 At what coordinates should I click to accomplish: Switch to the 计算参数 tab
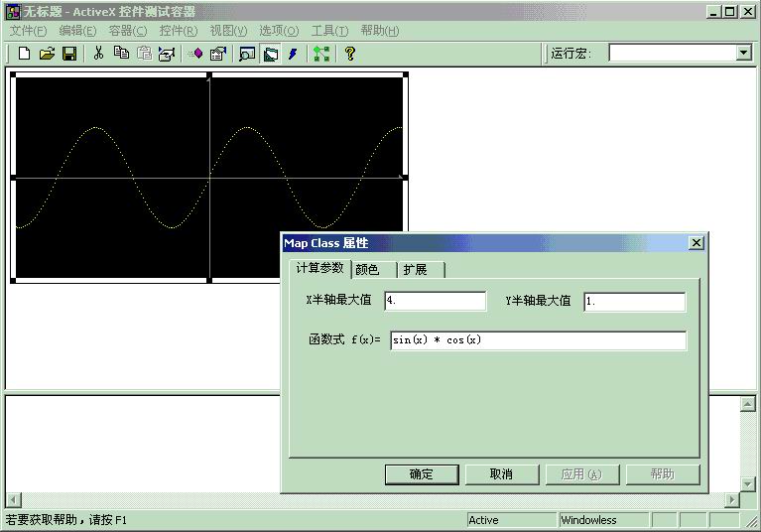pos(319,268)
